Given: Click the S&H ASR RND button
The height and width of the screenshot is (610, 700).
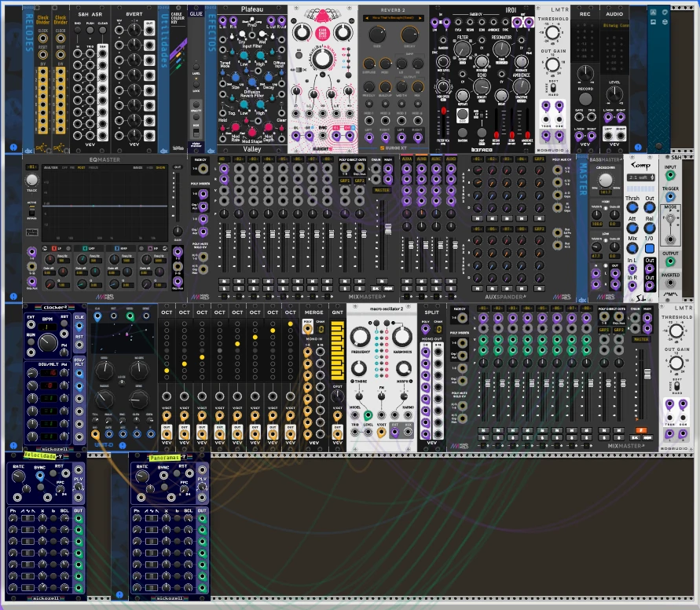Looking at the screenshot, I should click(77, 30).
